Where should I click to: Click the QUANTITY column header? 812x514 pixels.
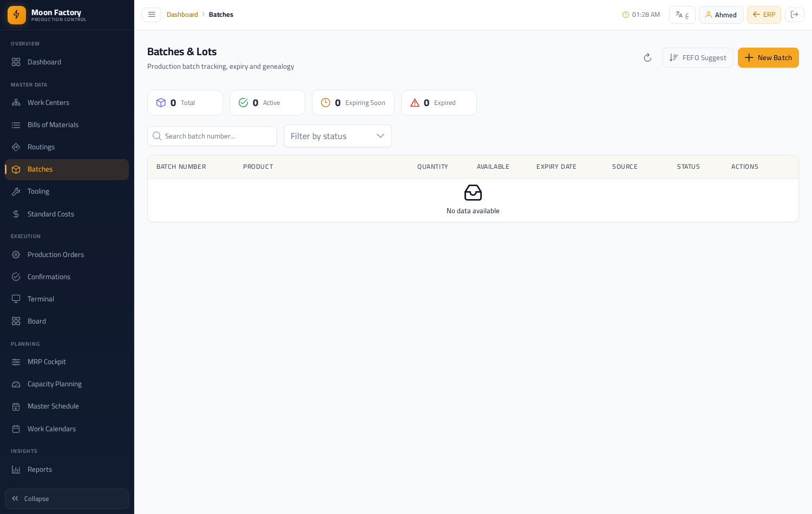point(433,167)
